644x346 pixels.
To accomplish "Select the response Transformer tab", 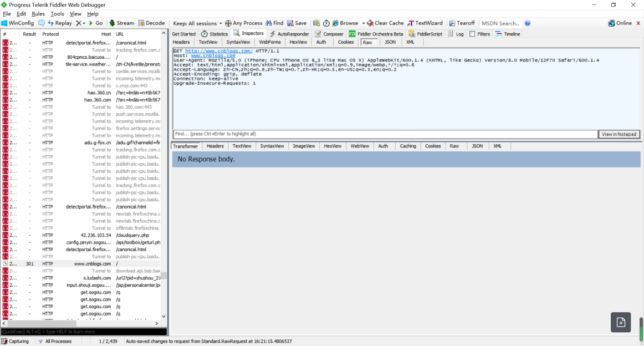I will point(185,146).
